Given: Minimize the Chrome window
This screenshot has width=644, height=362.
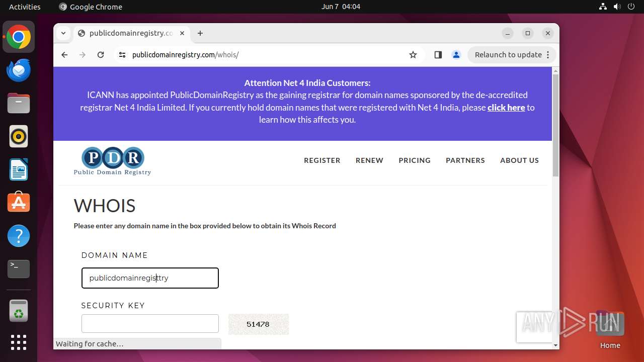Looking at the screenshot, I should click(x=508, y=33).
